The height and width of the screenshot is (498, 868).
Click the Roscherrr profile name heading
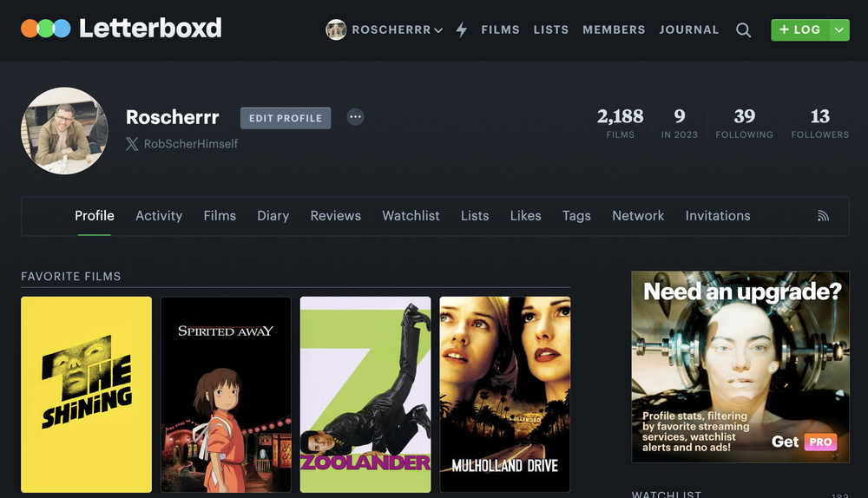172,117
